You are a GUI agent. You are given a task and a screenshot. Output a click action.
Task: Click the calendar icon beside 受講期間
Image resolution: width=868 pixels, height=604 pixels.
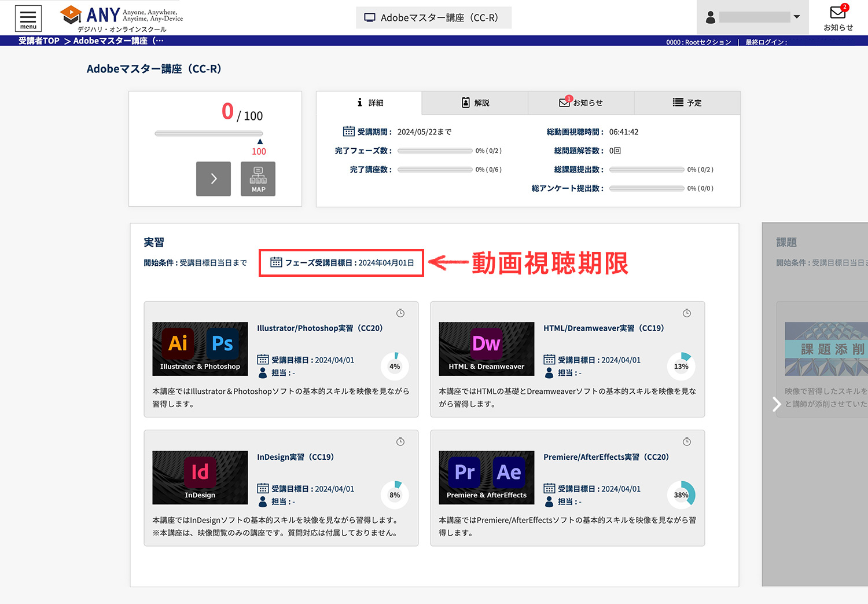point(349,131)
